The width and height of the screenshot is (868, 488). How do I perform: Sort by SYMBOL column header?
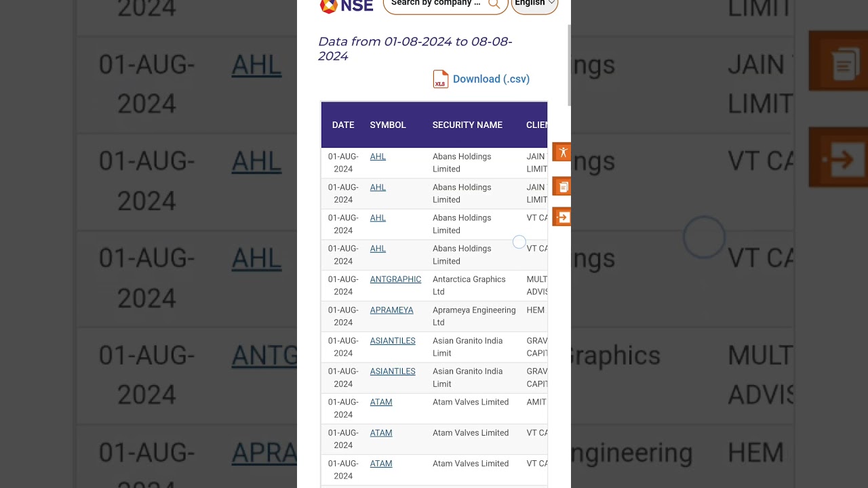pyautogui.click(x=388, y=125)
